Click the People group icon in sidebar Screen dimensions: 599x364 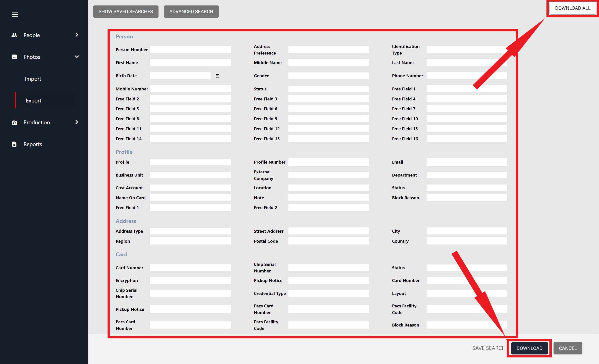14,35
